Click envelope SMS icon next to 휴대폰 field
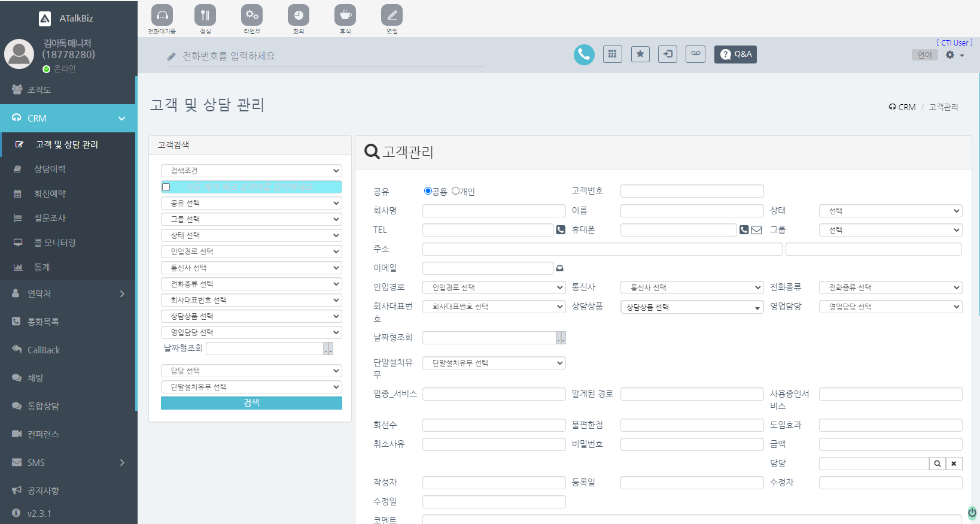This screenshot has width=980, height=524. tap(757, 229)
